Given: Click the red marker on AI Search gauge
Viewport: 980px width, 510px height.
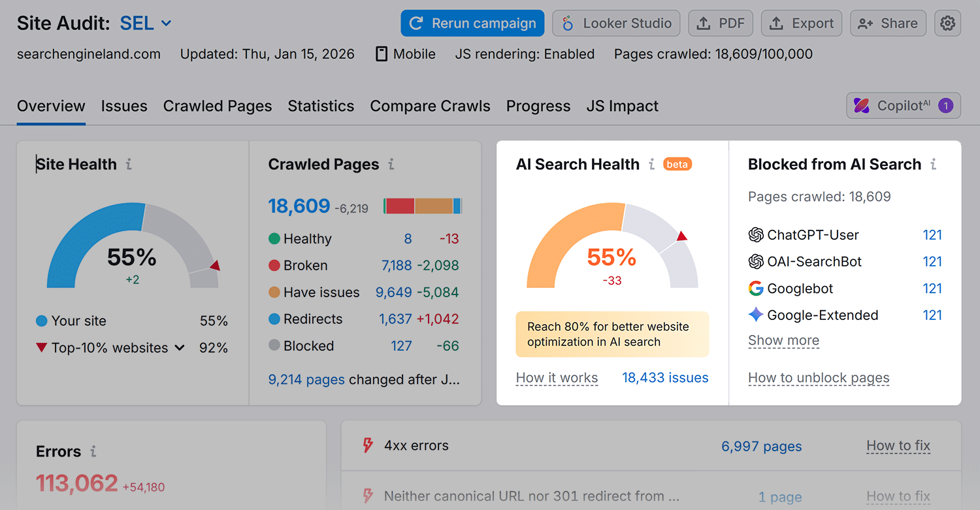Looking at the screenshot, I should click(681, 236).
